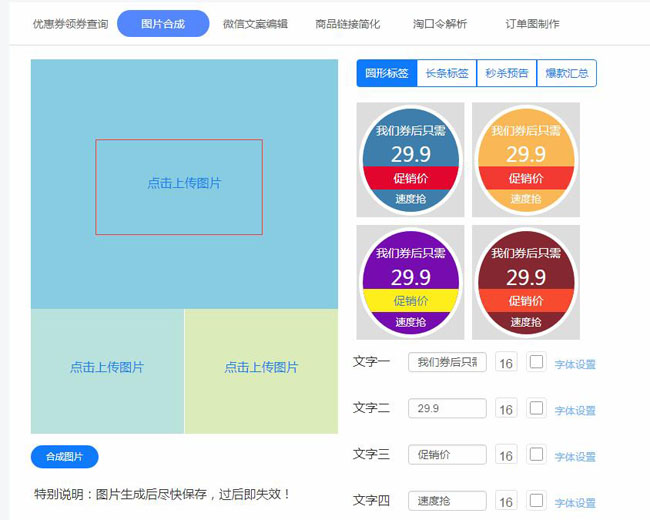
Task: Change font size for 文字三
Action: pos(506,455)
